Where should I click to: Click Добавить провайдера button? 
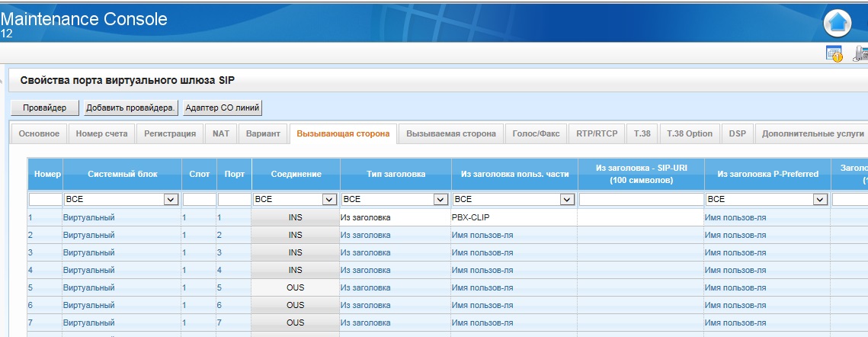(x=131, y=108)
